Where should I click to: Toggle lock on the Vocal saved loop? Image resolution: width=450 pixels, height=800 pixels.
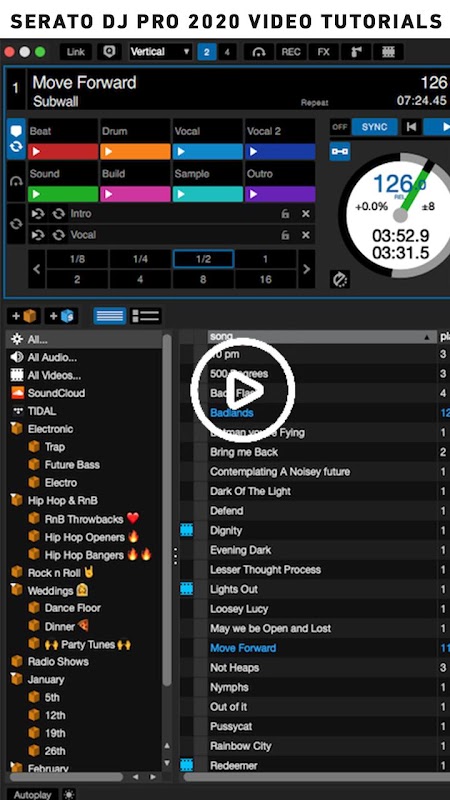coord(285,235)
